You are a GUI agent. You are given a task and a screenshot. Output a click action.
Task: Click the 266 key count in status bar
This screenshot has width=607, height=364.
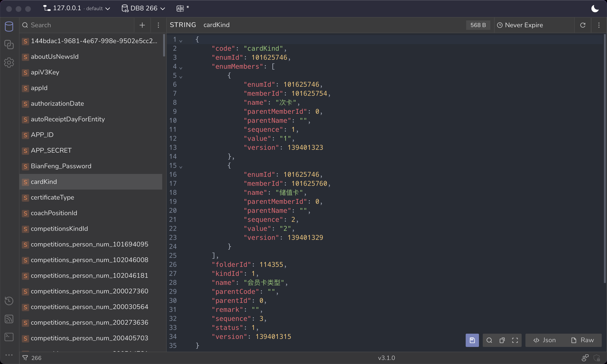click(x=36, y=358)
